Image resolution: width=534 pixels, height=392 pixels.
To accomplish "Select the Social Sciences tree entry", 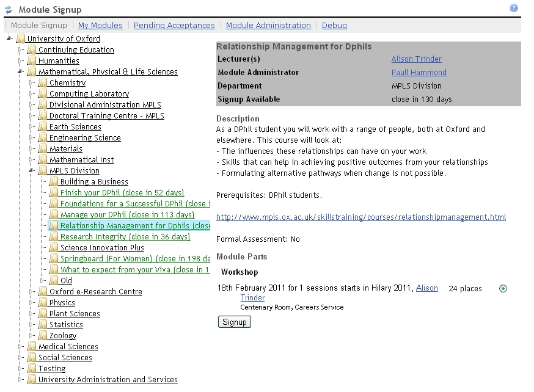I will pos(65,358).
